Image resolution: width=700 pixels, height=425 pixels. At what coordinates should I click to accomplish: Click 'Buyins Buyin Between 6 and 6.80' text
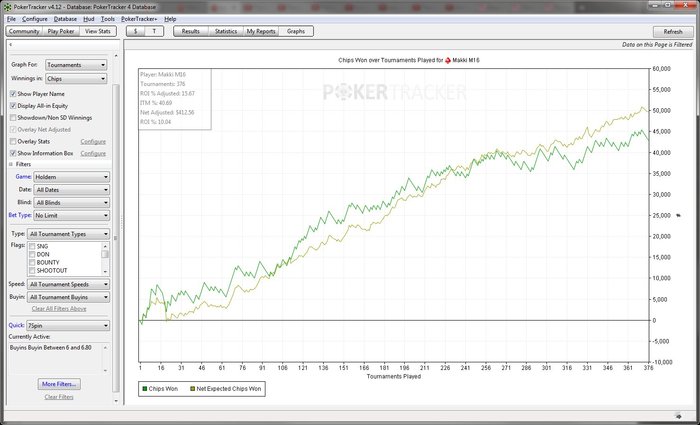tap(50, 347)
